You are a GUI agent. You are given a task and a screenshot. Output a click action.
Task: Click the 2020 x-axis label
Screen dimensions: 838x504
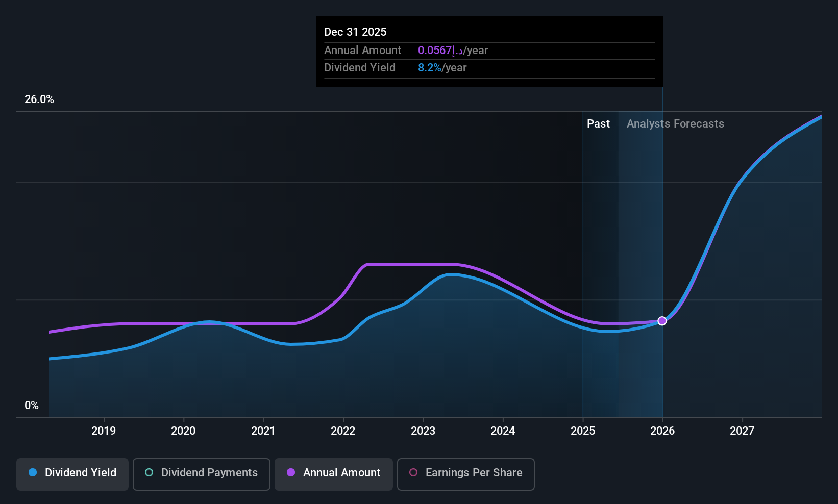[x=183, y=431]
